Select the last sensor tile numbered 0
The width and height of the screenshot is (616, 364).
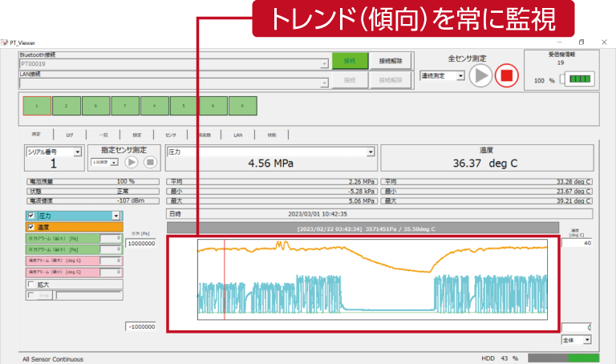[242, 105]
